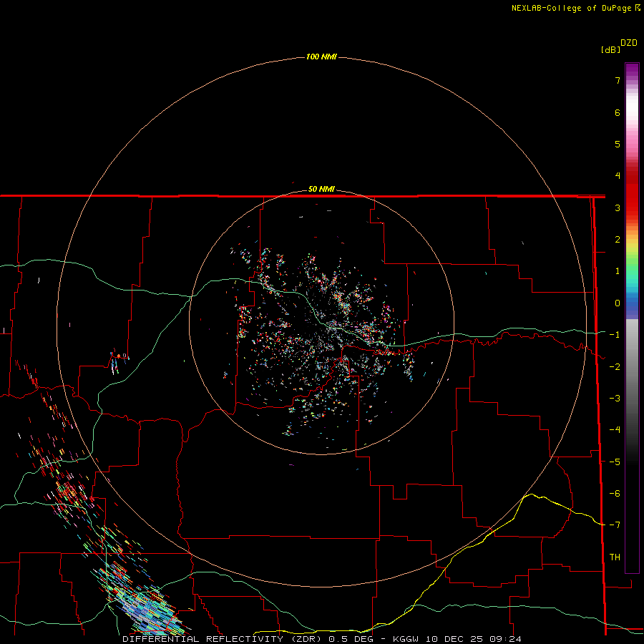Click the -7 value on the color scale

[615, 525]
